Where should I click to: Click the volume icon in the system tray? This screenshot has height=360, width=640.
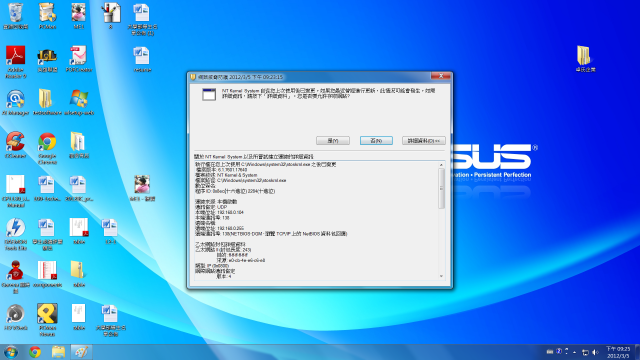[596, 352]
